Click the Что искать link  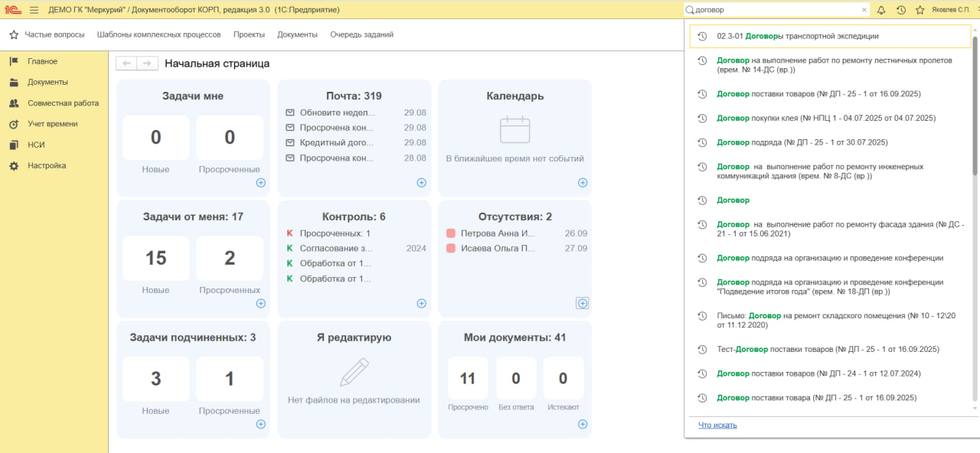click(x=717, y=425)
